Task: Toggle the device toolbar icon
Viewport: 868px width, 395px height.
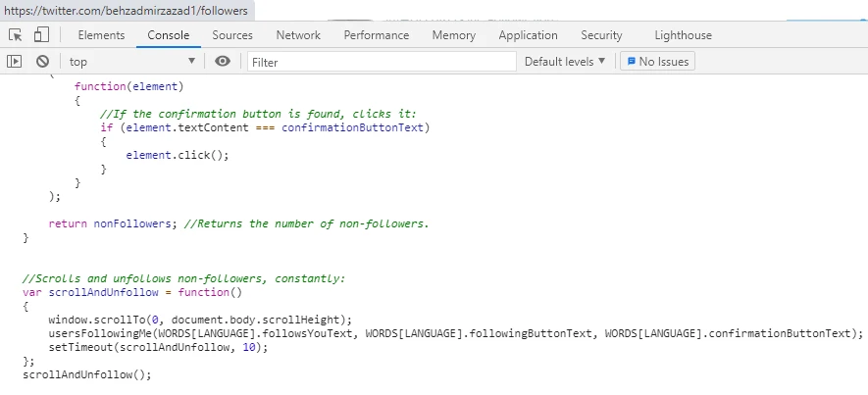Action: coord(41,35)
